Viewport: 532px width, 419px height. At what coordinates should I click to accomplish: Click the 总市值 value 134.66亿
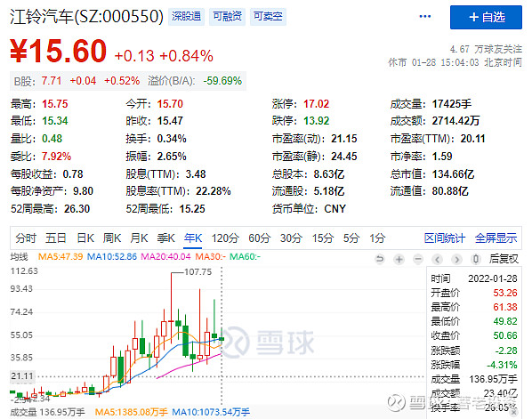tap(453, 174)
